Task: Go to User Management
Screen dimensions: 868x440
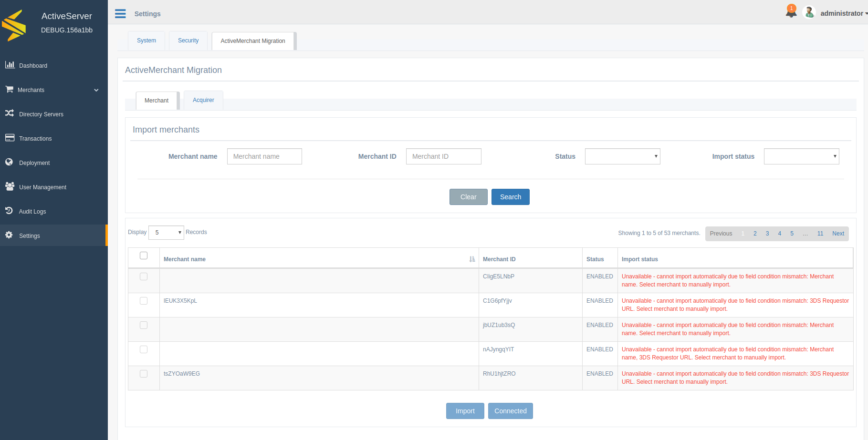Action: tap(42, 187)
